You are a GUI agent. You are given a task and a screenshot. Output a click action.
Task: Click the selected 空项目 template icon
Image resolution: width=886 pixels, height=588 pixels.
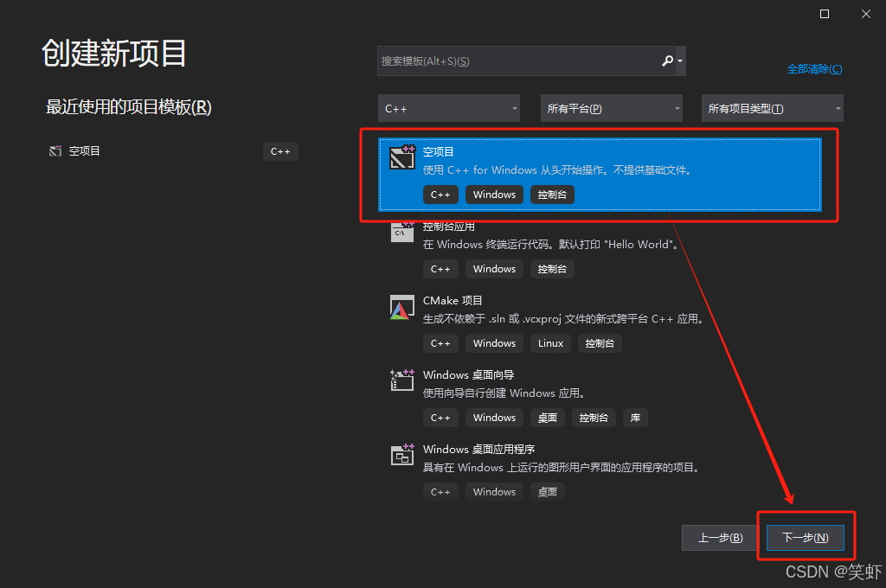click(x=402, y=157)
